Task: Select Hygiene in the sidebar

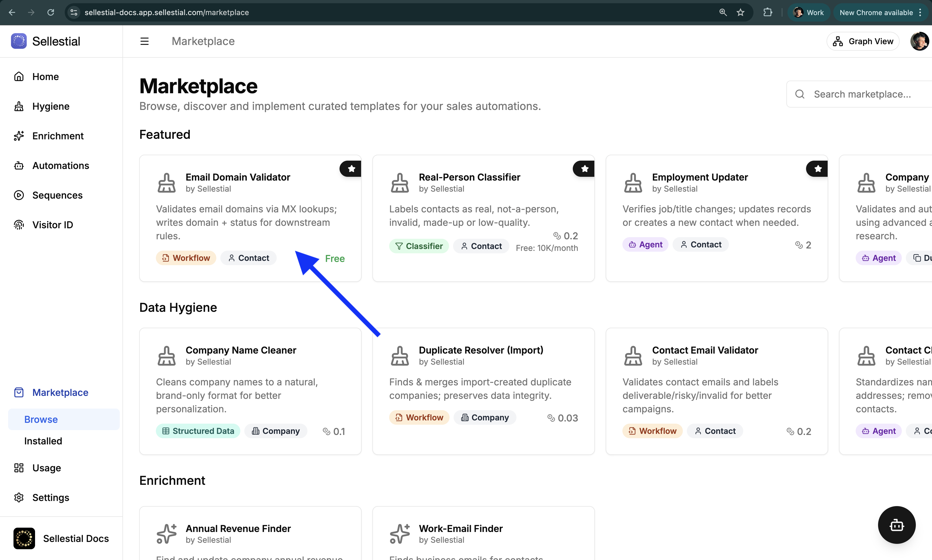Action: pyautogui.click(x=51, y=106)
